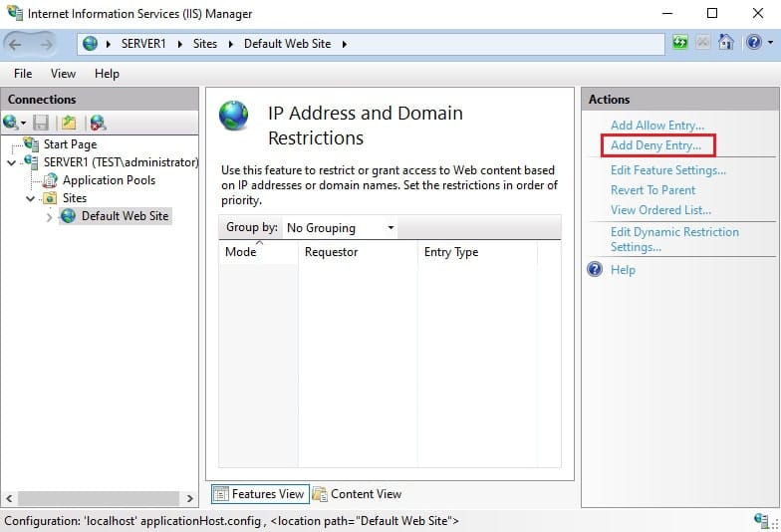Click the Features View tab icon
Viewport: 781px width, 532px height.
(x=221, y=494)
